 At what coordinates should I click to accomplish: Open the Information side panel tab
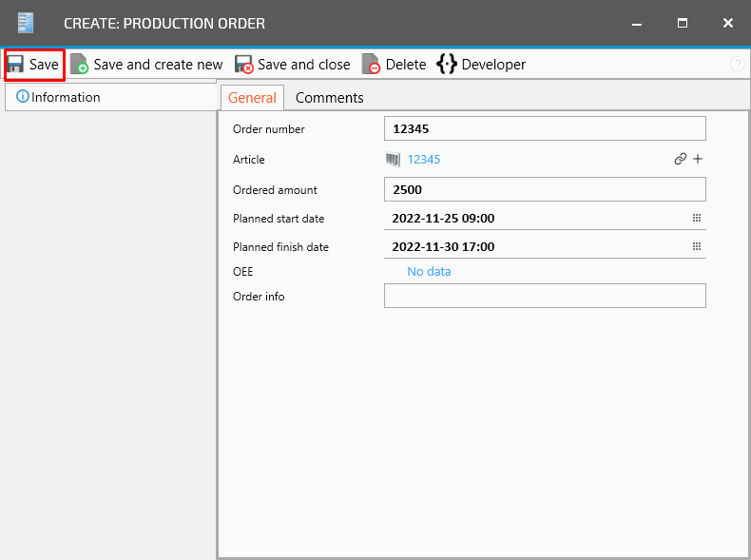[x=59, y=97]
